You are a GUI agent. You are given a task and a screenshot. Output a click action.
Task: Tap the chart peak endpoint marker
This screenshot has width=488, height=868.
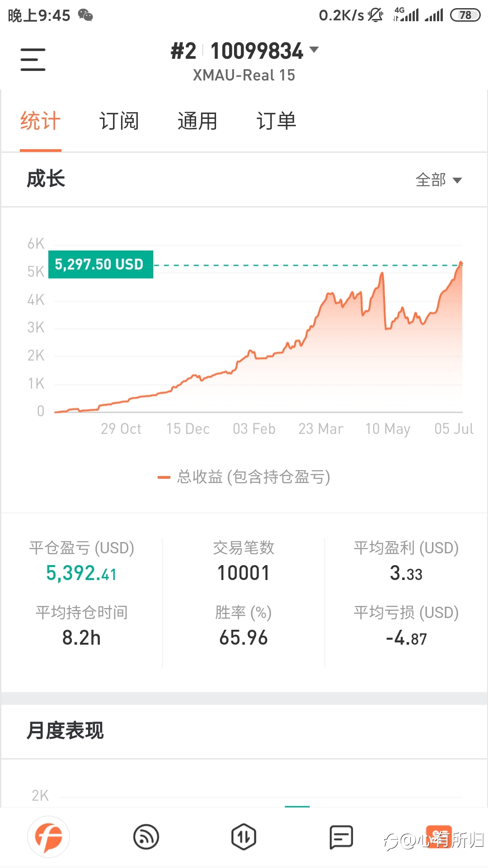[x=461, y=263]
